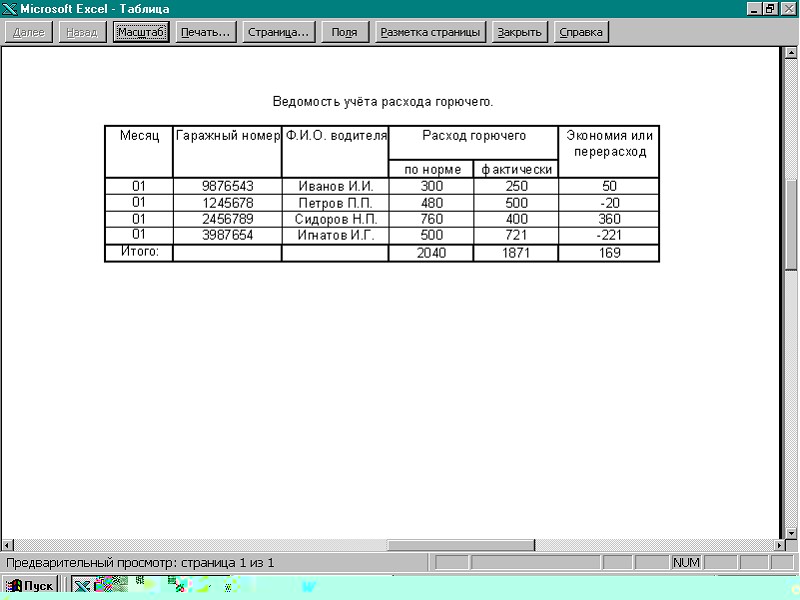Open the Страница... page setup

click(x=279, y=32)
